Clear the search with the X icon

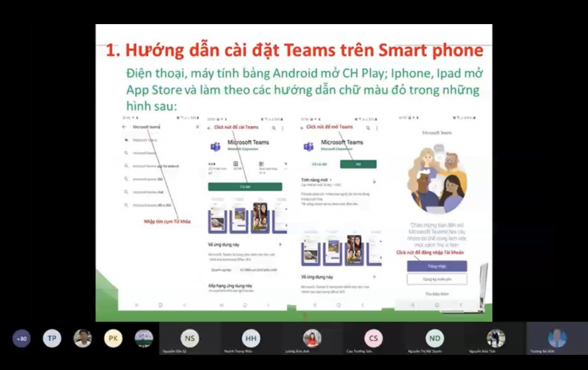click(197, 127)
